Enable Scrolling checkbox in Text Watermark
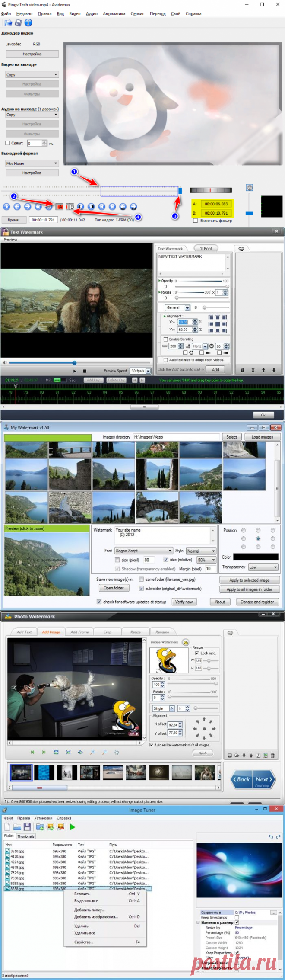 click(x=166, y=339)
